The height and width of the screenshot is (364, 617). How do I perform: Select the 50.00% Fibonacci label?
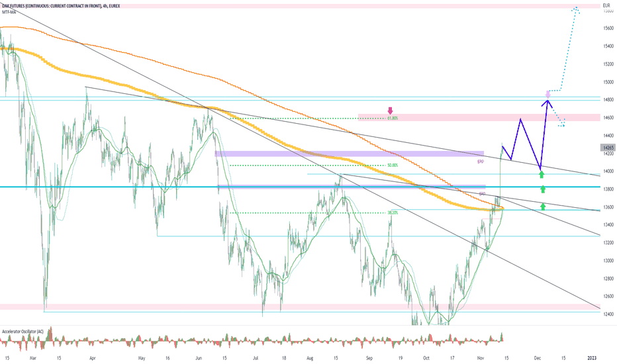coord(393,165)
